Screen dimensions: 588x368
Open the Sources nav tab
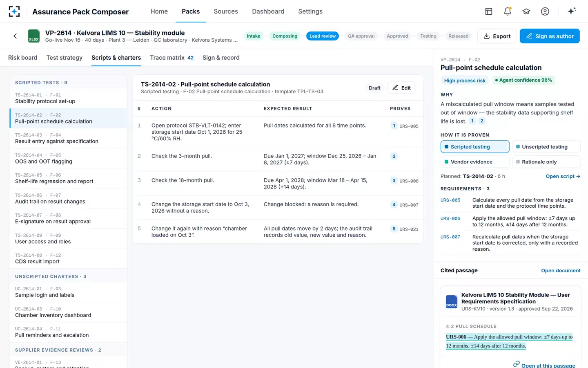pos(226,11)
